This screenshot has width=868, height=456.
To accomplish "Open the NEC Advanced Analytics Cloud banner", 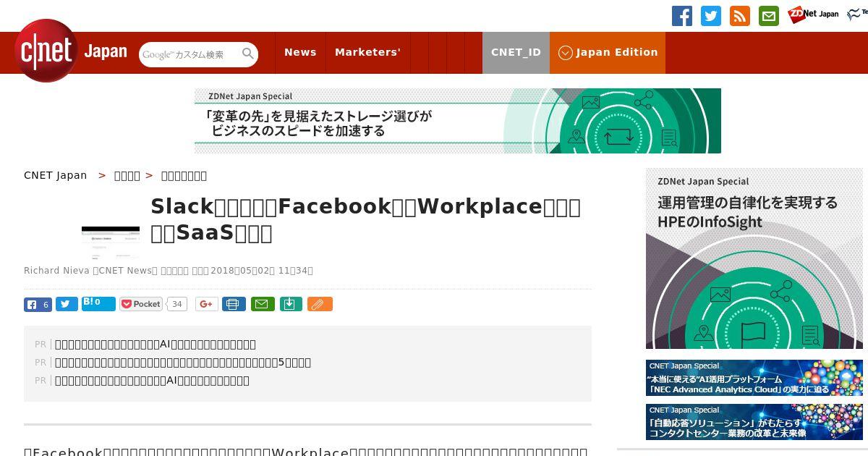I will [x=754, y=378].
